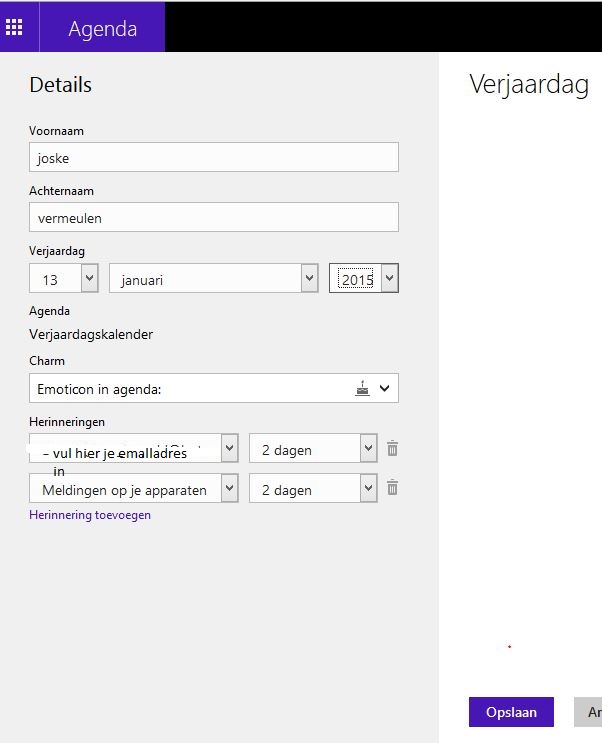Click the Charm label

47,361
